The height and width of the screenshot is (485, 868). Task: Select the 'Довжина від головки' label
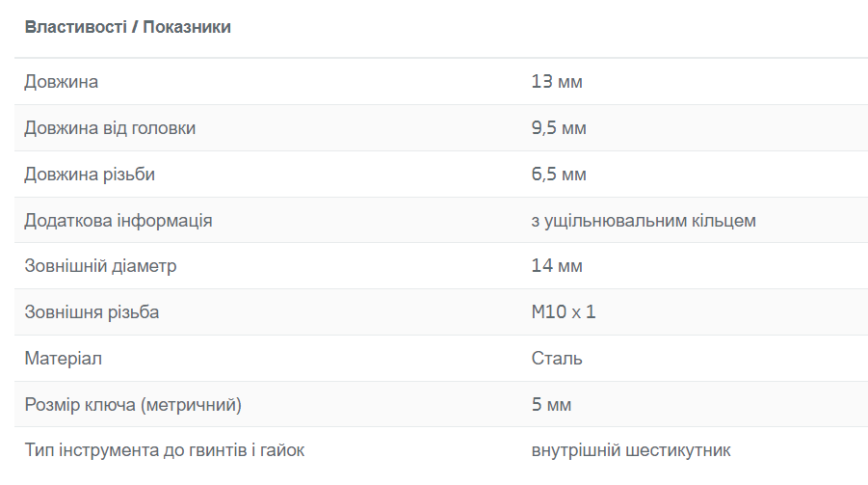110,128
